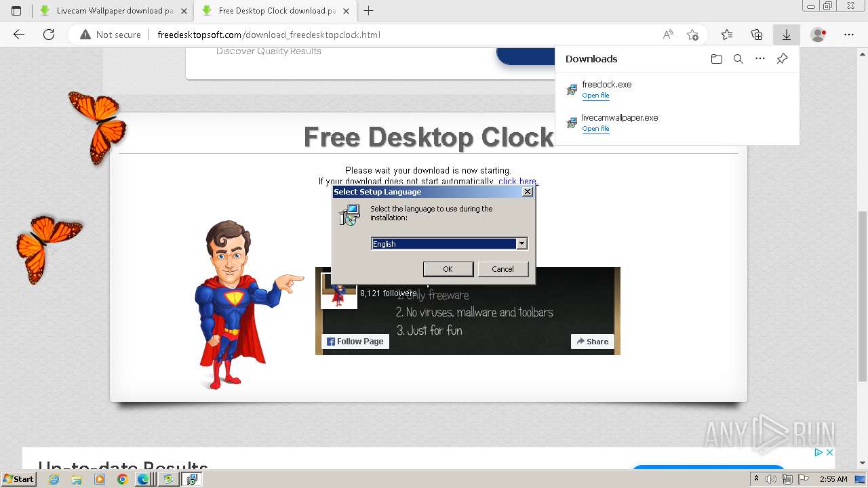Refresh the current page
Viewport: 868px width, 488px height.
pos(49,35)
